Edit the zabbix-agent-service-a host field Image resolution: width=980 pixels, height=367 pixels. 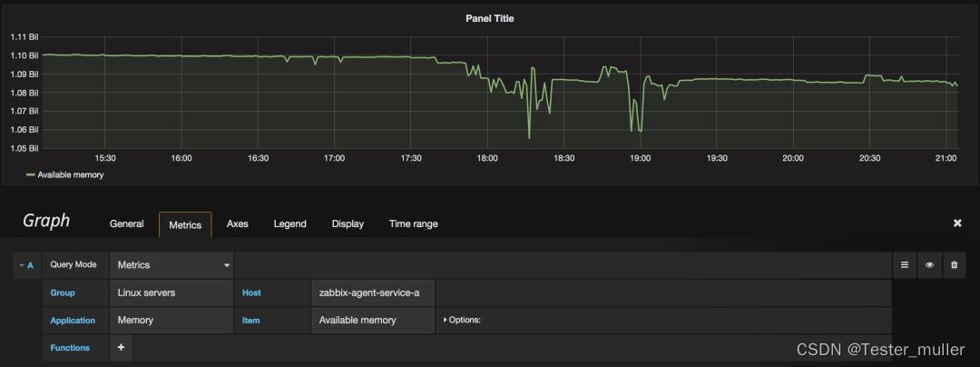click(373, 293)
